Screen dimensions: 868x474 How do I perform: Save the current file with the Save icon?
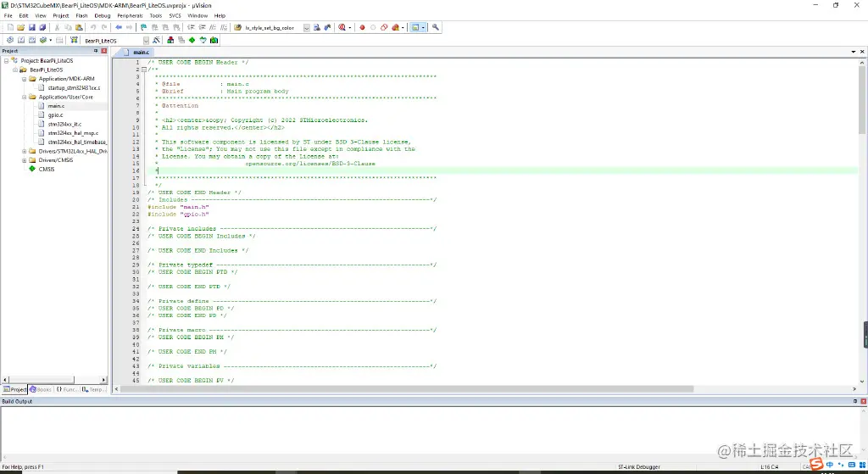(x=31, y=27)
